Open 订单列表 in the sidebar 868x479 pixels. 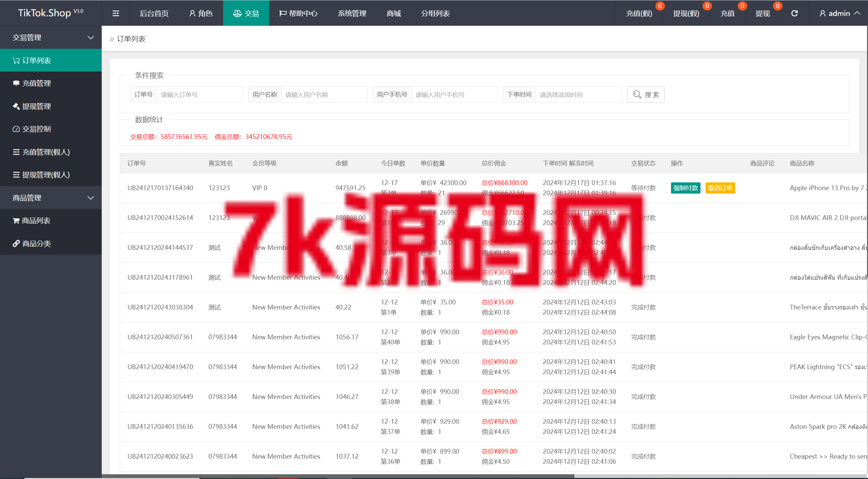[51, 60]
